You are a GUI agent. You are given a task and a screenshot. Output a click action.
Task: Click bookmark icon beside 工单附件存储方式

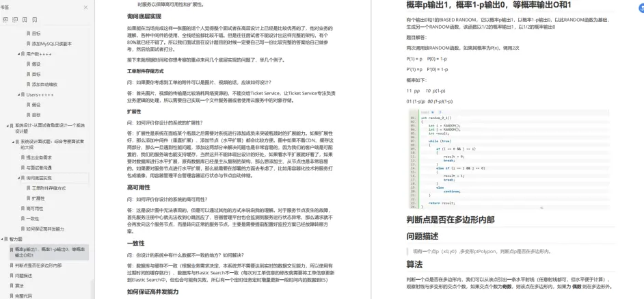click(x=28, y=188)
